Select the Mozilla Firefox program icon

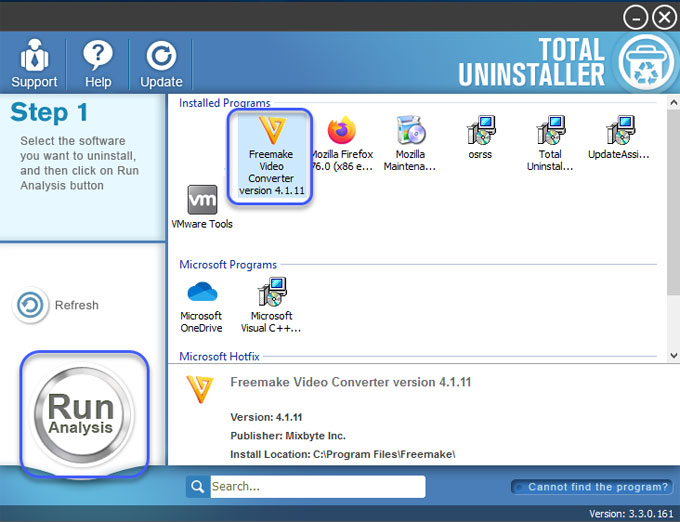tap(341, 131)
